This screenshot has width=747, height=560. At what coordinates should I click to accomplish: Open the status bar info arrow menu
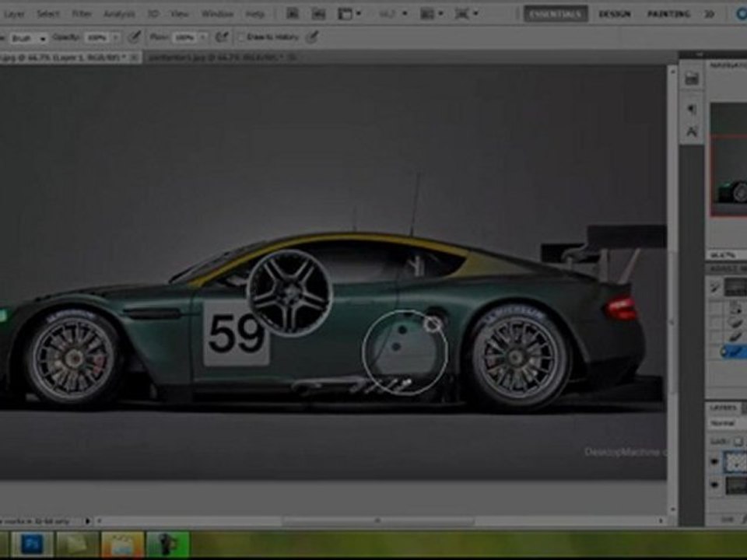pos(88,521)
